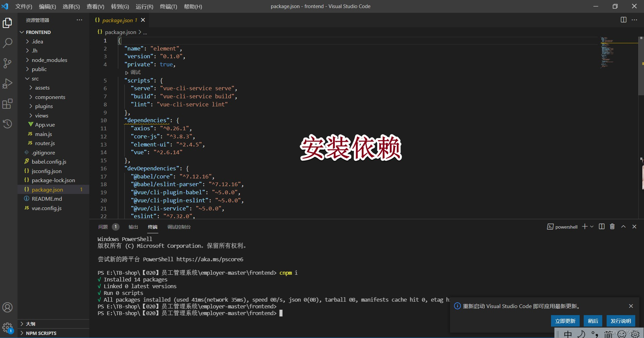This screenshot has height=338, width=644.
Task: Switch to the 调试控制台 panel tab
Action: click(179, 227)
